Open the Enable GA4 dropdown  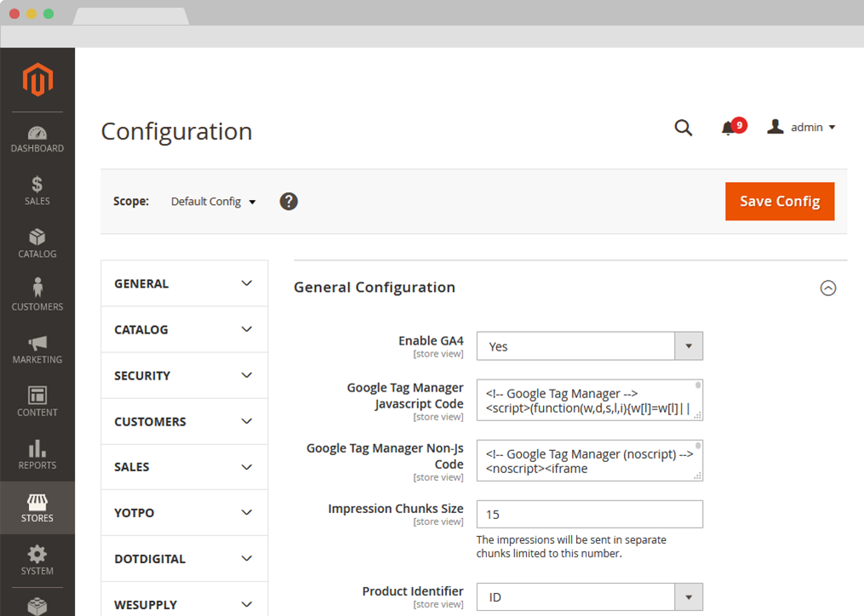point(589,346)
